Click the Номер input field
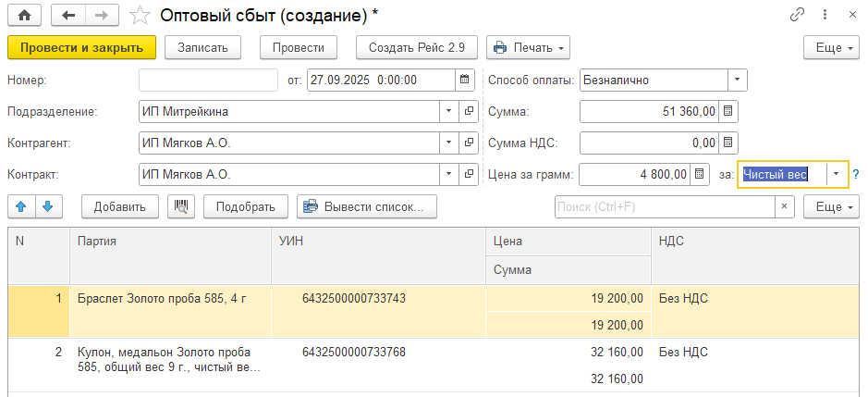868x397 pixels. pos(208,80)
